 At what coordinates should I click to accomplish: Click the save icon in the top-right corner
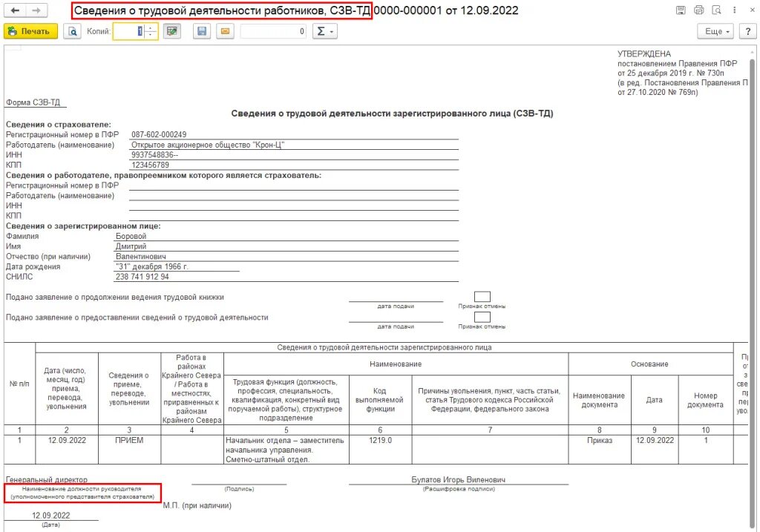coord(681,10)
